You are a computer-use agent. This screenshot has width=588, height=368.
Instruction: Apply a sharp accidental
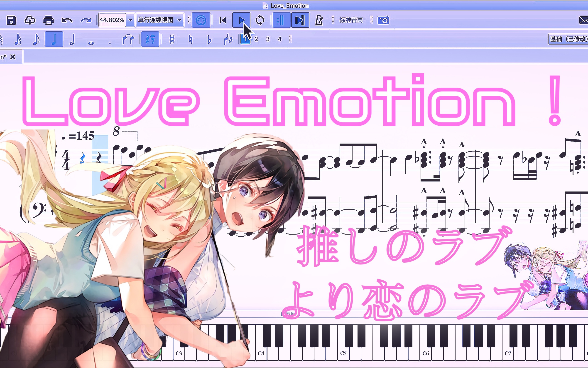pos(172,39)
